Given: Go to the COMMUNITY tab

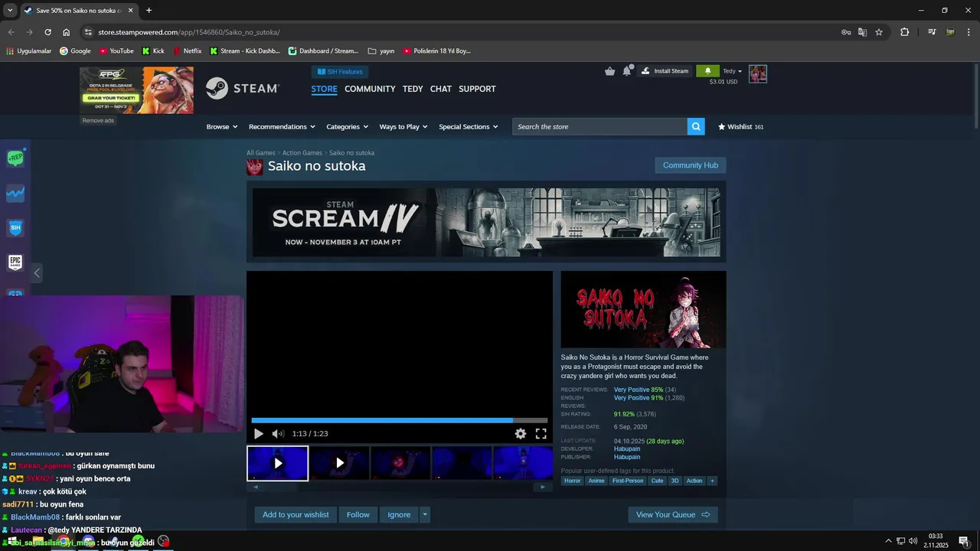Looking at the screenshot, I should 370,90.
